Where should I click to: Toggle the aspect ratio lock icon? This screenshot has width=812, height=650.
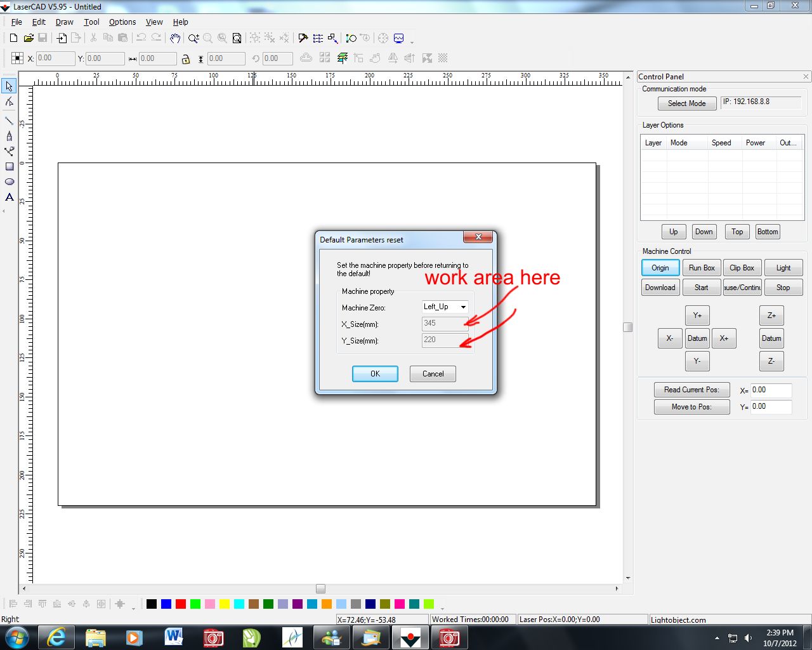tap(186, 59)
